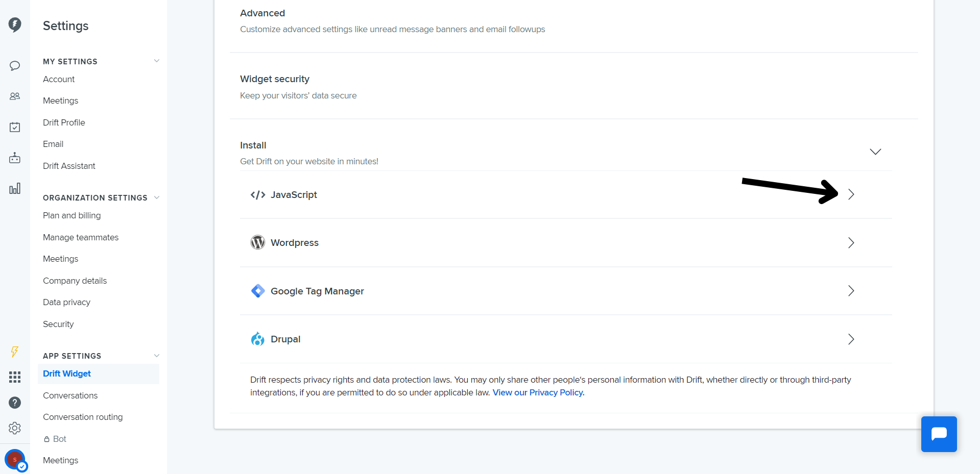The height and width of the screenshot is (474, 980).
Task: Follow the View our Privacy Policy link
Action: [538, 392]
